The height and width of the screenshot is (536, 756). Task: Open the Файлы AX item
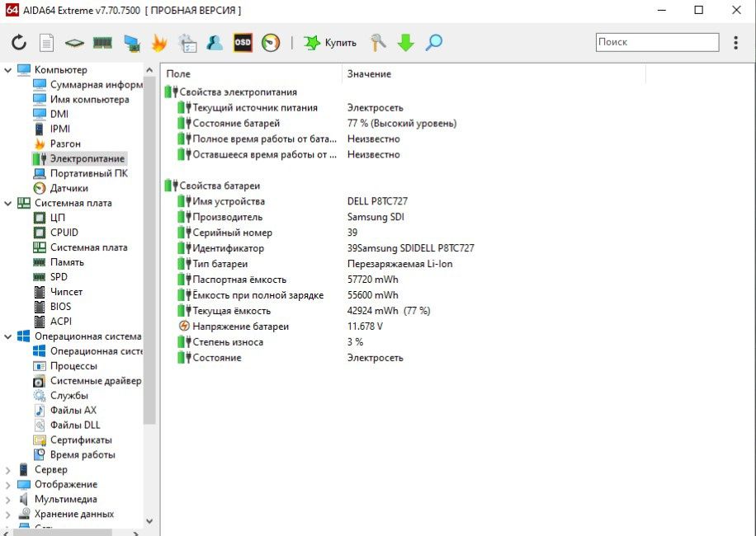64,411
